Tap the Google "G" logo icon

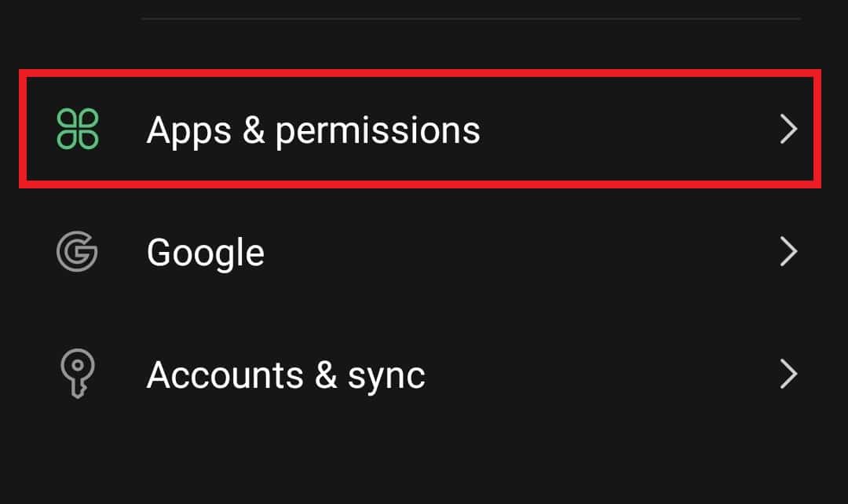(x=77, y=252)
